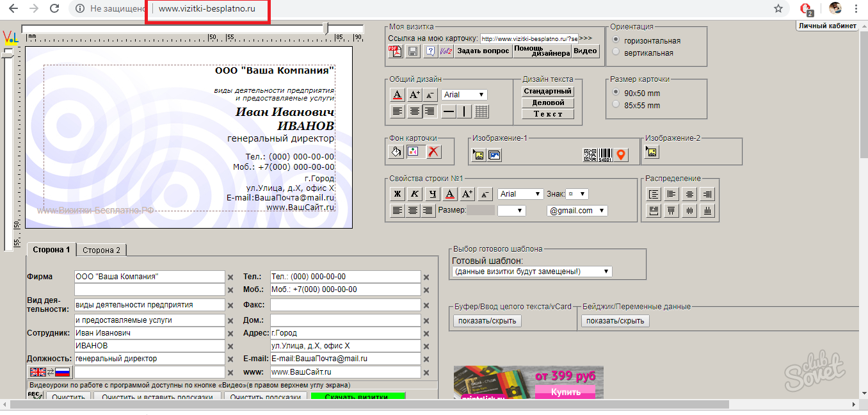Viewport: 868px width, 415px height.
Task: Open the Arial font dropdown in Общий дизайн
Action: click(464, 95)
